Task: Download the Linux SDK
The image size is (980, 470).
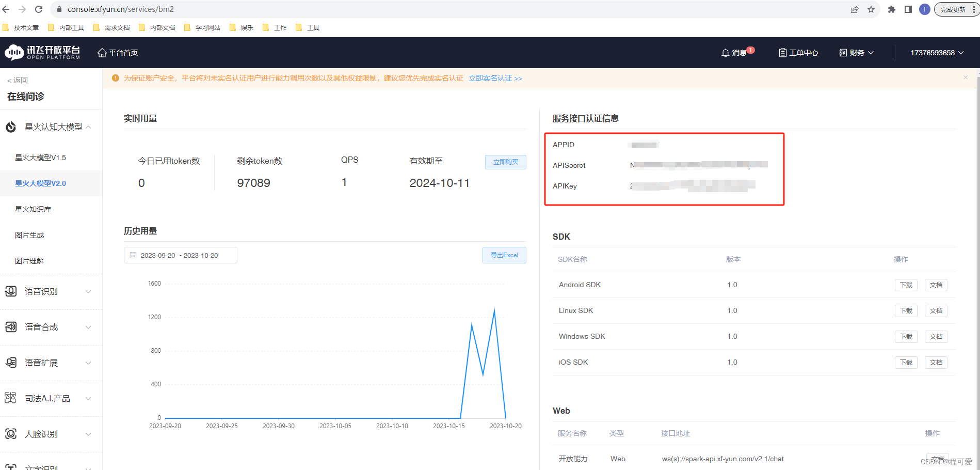Action: click(x=906, y=311)
